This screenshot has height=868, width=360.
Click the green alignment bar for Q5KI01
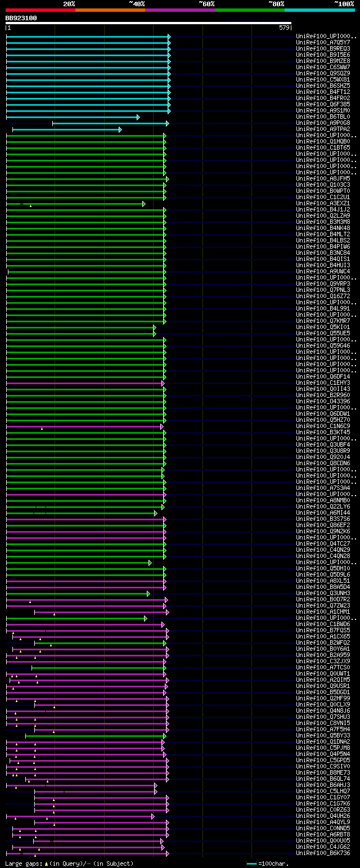(x=81, y=327)
